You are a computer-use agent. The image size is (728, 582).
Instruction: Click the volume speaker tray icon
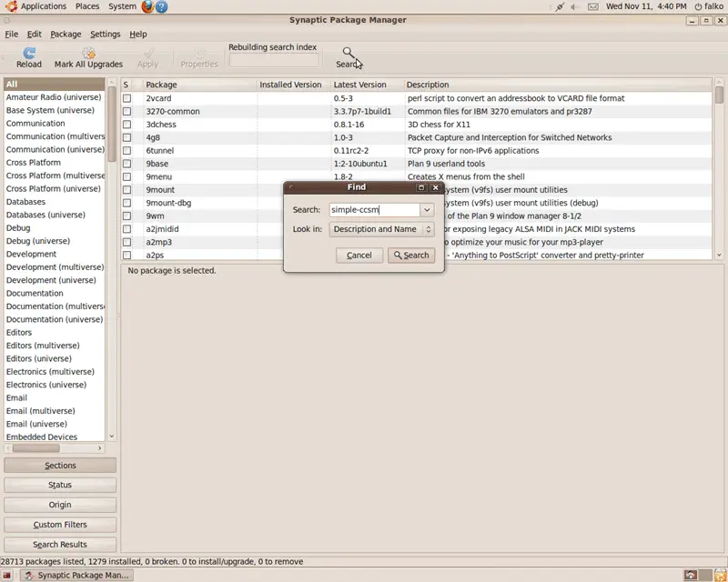[575, 6]
